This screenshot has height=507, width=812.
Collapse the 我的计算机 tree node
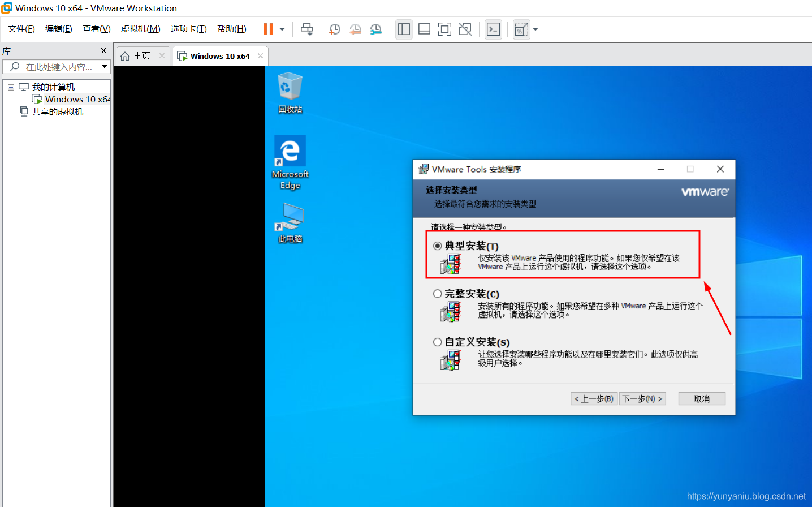pos(10,86)
